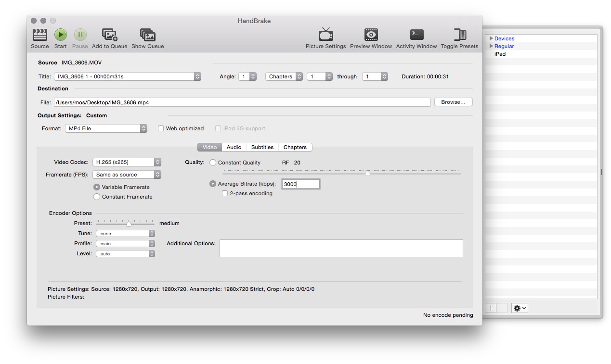Open the Preview Window eye icon
The image size is (611, 364).
pos(371,35)
